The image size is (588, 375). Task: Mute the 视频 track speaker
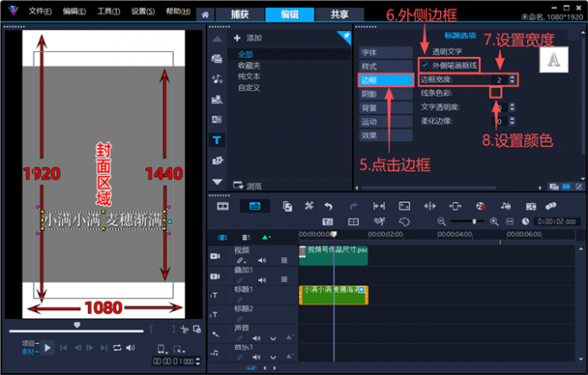pyautogui.click(x=262, y=260)
